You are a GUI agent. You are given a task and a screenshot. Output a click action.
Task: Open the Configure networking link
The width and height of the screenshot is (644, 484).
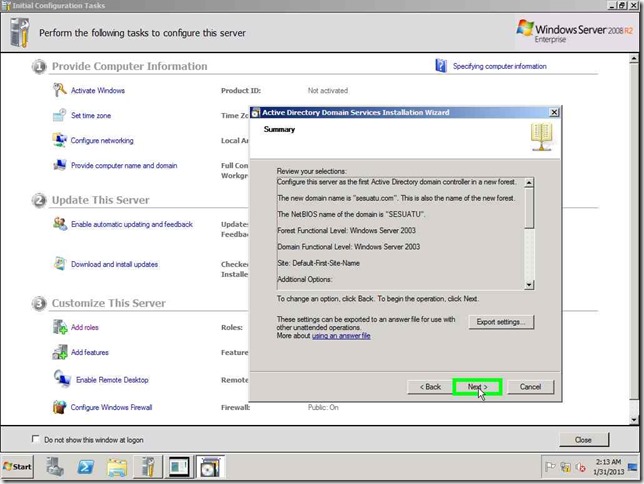102,141
